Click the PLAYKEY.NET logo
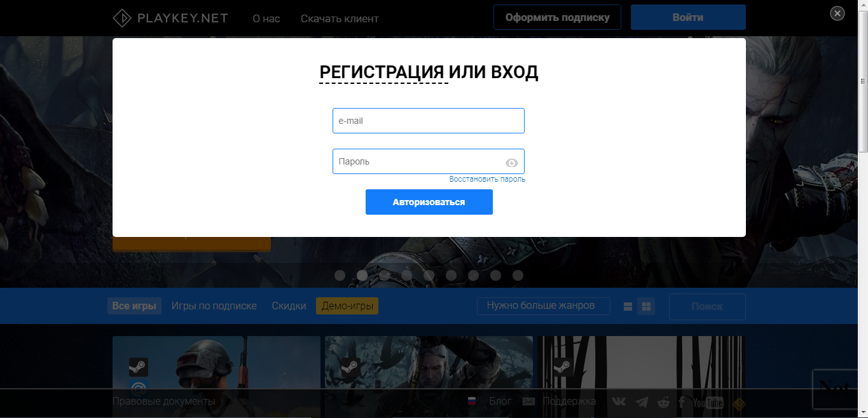The image size is (868, 418). click(x=170, y=18)
